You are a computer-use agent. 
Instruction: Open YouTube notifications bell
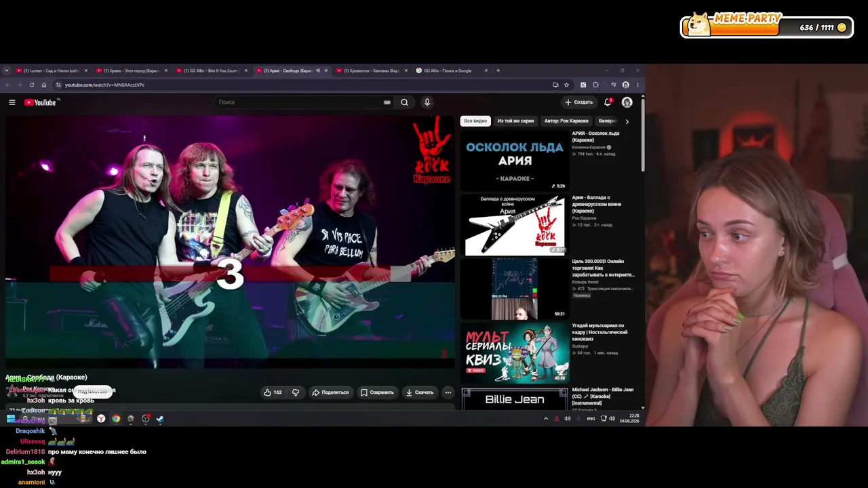click(608, 102)
